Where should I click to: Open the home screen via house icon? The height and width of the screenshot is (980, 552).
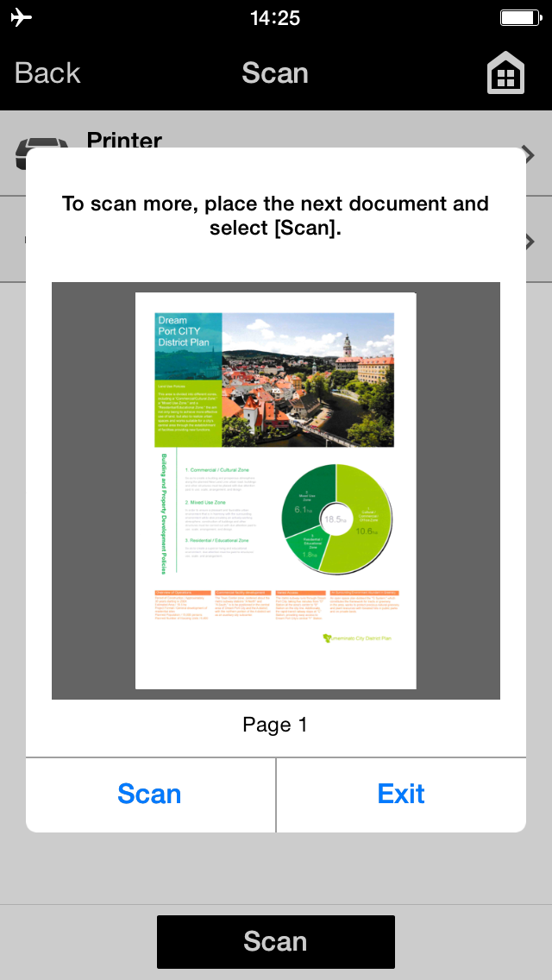(x=505, y=72)
